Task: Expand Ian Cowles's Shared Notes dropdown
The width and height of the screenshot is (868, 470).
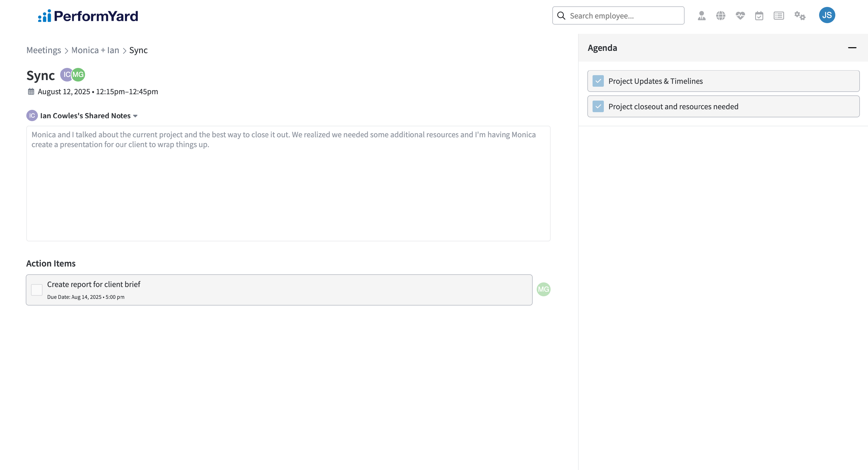Action: point(135,116)
